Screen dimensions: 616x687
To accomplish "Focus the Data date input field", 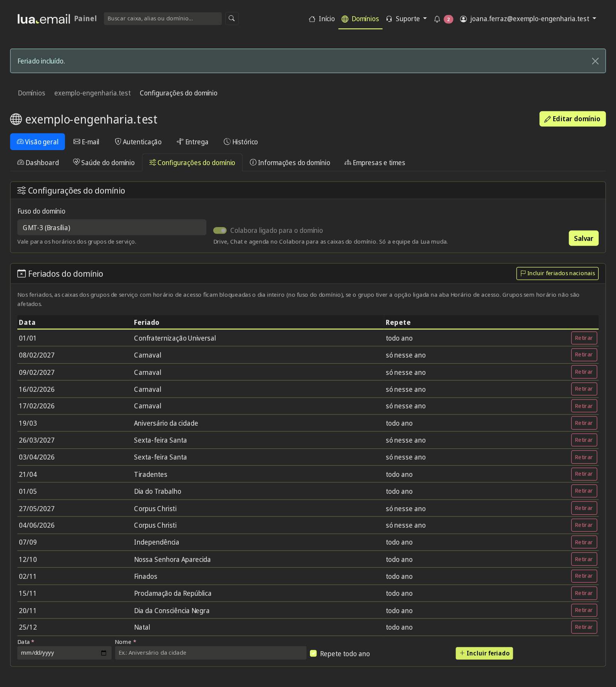I will tap(64, 653).
